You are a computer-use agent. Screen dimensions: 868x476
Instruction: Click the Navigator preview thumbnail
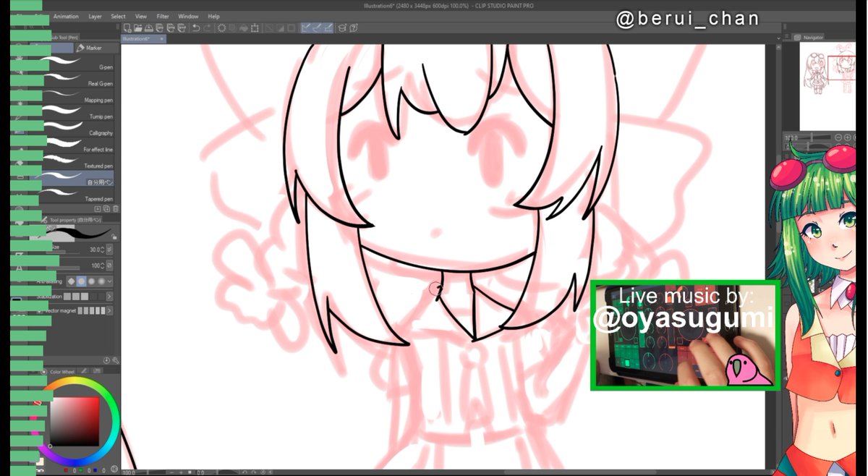tap(827, 85)
